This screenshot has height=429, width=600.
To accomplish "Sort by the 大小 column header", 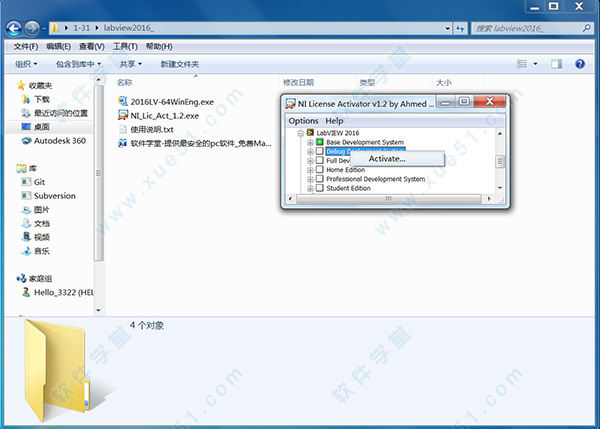I will click(x=443, y=82).
